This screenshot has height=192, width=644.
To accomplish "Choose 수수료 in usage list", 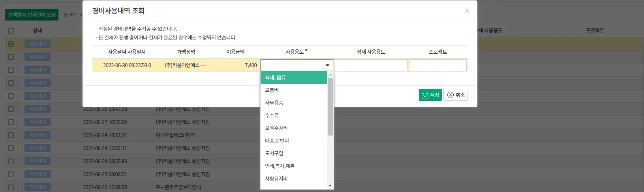I will (293, 115).
